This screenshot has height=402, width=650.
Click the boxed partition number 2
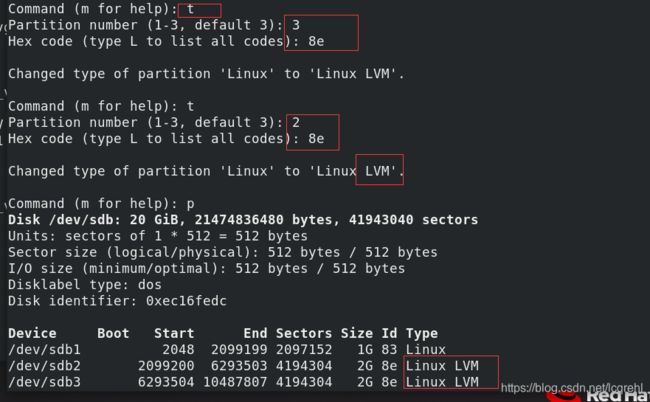pyautogui.click(x=296, y=122)
